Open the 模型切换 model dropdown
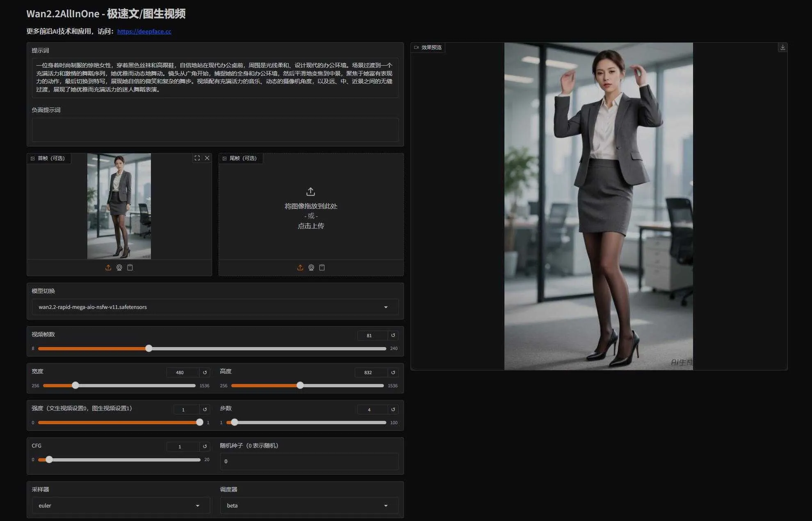Viewport: 812px width, 521px height. pos(215,307)
